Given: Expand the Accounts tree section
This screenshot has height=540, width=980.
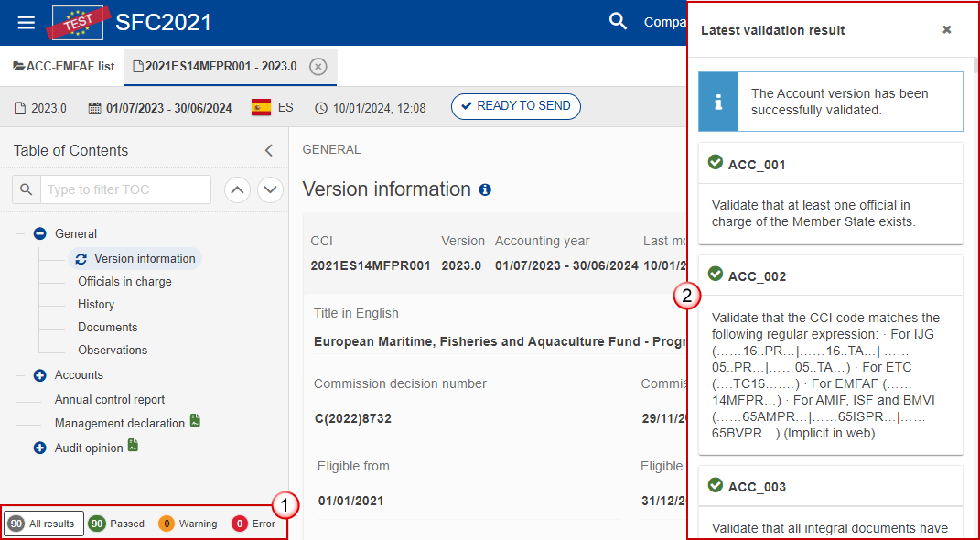Looking at the screenshot, I should 39,375.
